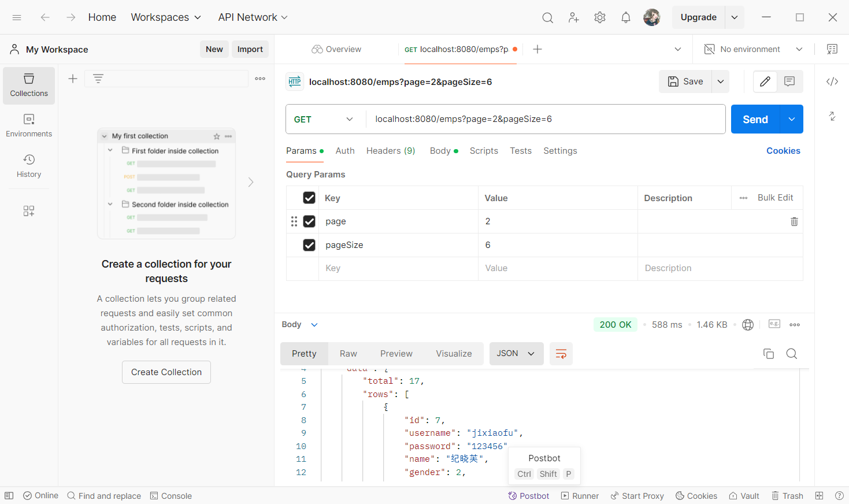This screenshot has height=504, width=849.
Task: Delete the page parameter row
Action: 794,221
